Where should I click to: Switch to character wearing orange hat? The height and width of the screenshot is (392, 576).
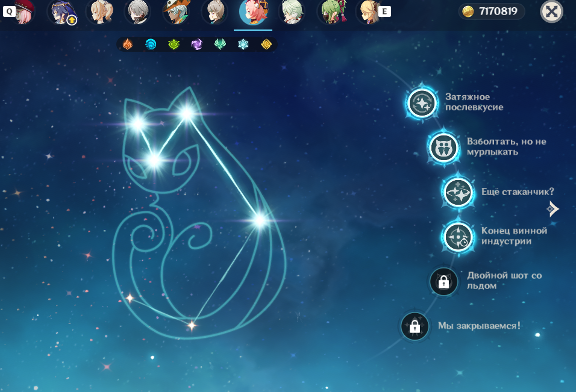tap(177, 12)
